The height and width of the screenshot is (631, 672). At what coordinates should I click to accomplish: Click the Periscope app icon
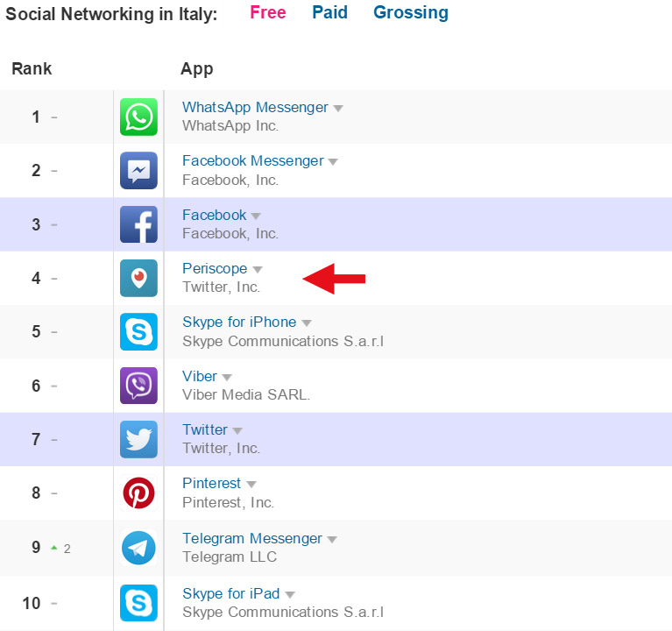click(x=138, y=278)
